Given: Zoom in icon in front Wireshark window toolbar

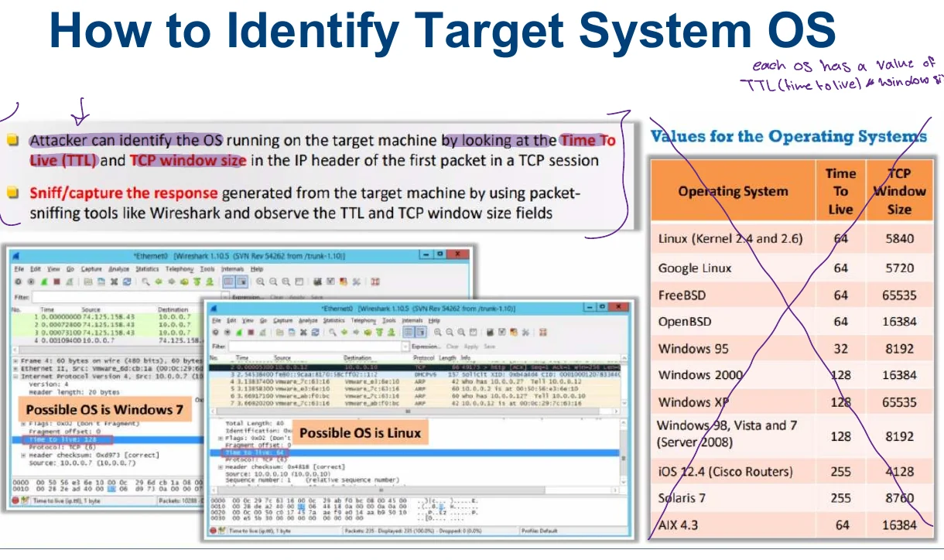Looking at the screenshot, I should 438,333.
